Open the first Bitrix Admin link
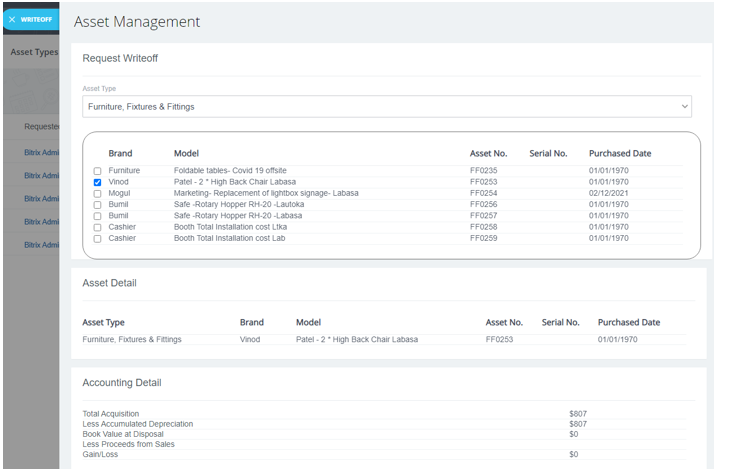 point(42,153)
